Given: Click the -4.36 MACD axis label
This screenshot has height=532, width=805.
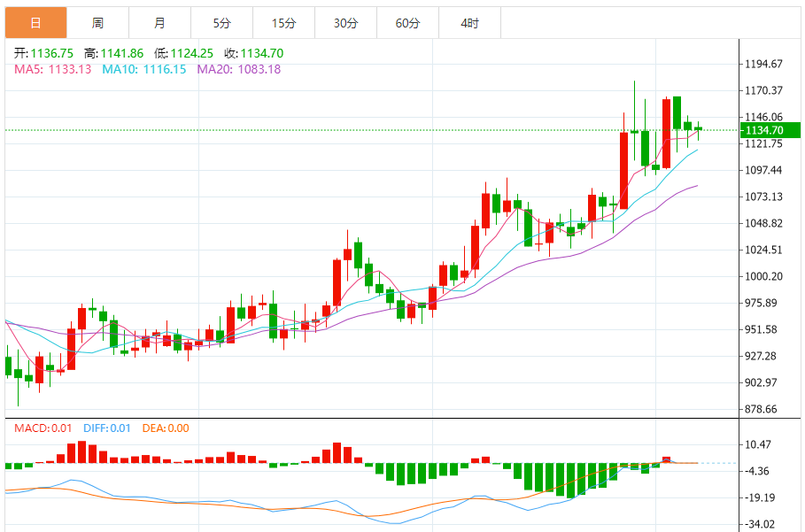Looking at the screenshot, I should pos(757,471).
